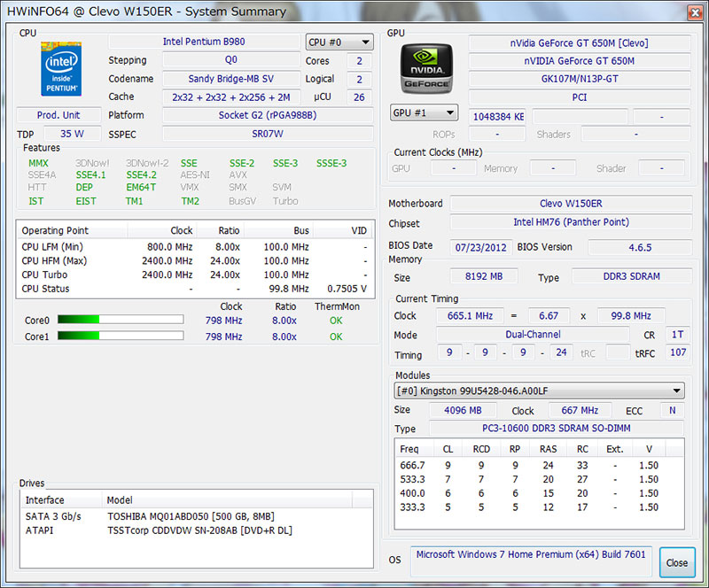This screenshot has width=709, height=588.
Task: Click the Dual-Channel mode field
Action: coord(533,335)
